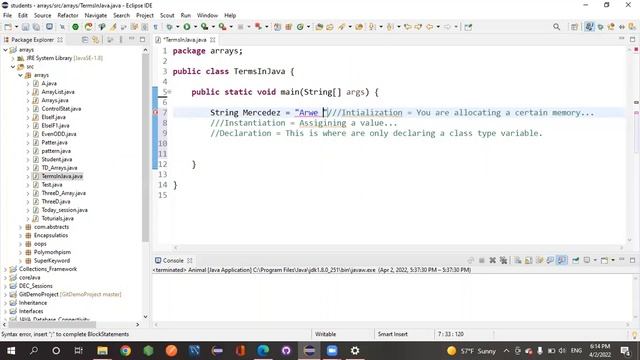Click the Pin Editor toolbar icon
The width and height of the screenshot is (640, 360).
[x=468, y=27]
